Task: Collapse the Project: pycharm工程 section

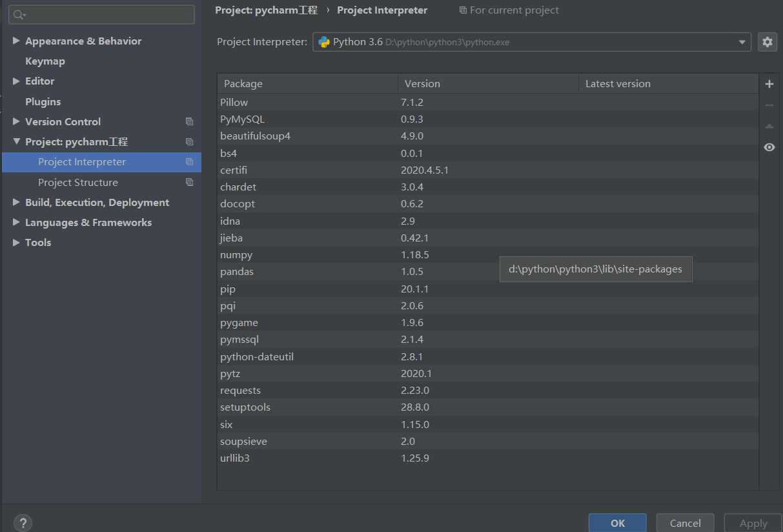Action: [x=16, y=141]
